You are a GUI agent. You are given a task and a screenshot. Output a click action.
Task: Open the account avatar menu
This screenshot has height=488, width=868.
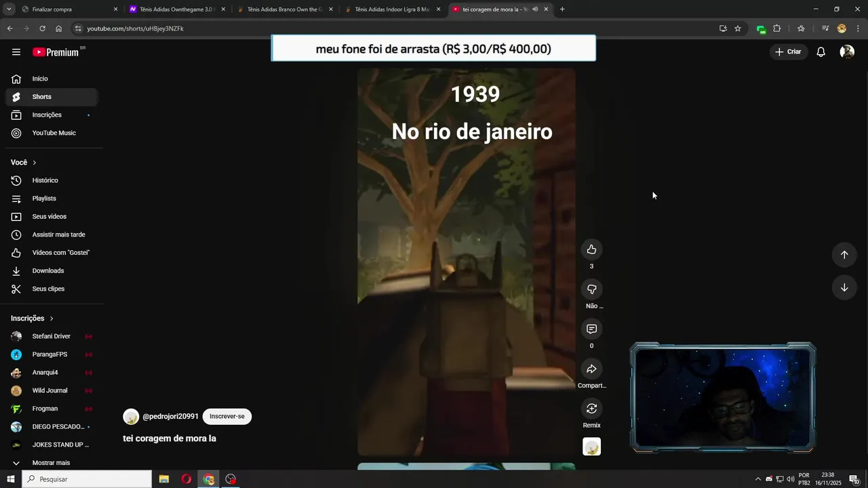coord(847,52)
